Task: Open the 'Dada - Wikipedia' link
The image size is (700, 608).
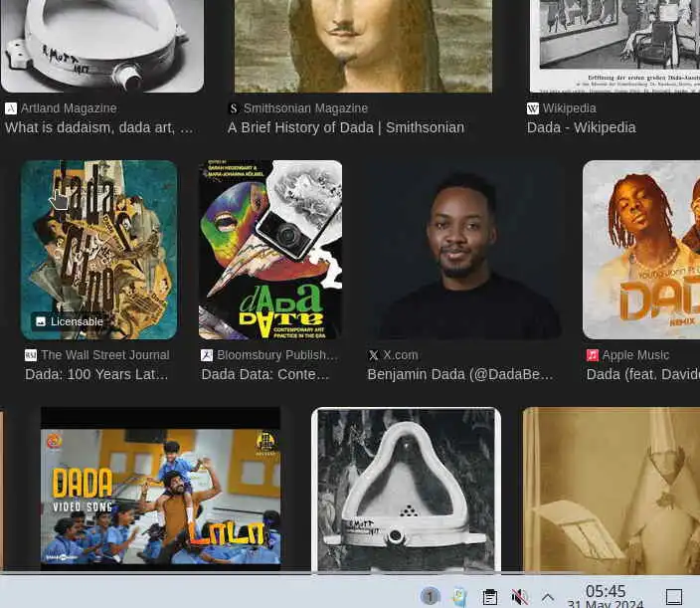Action: coord(582,127)
